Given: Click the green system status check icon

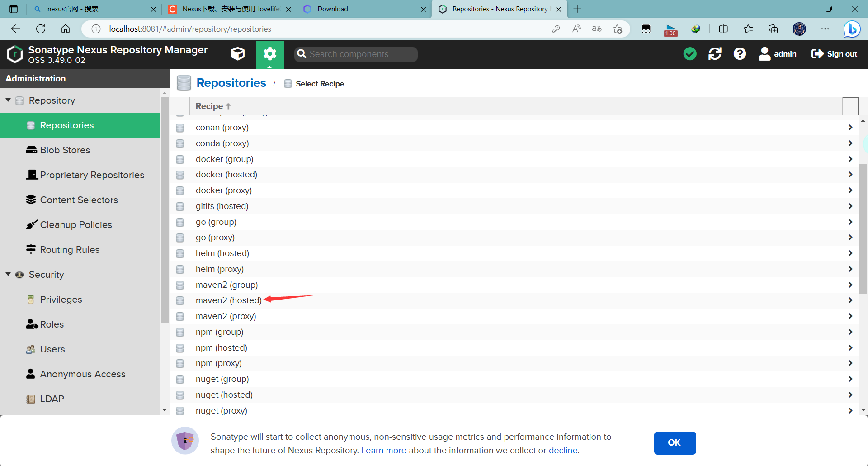Looking at the screenshot, I should 690,54.
